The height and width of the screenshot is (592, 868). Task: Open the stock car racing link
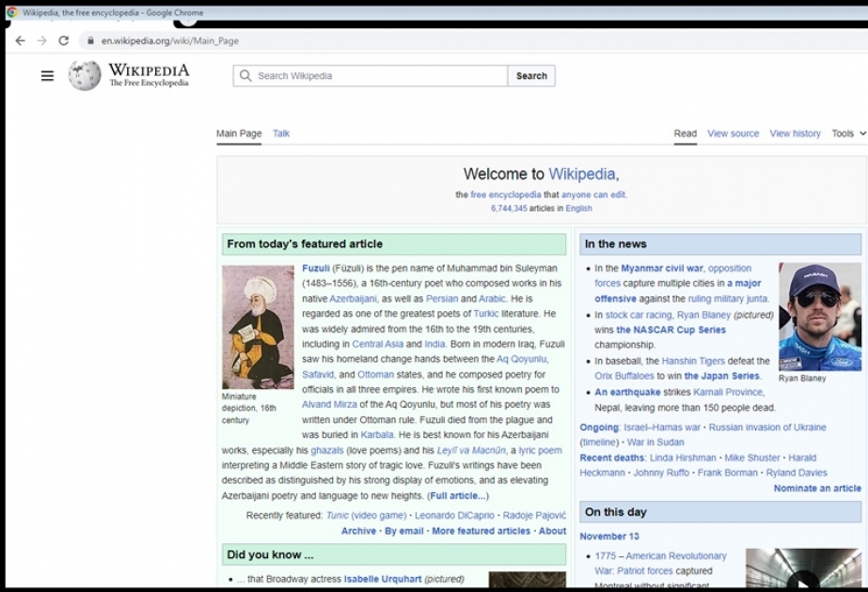point(639,315)
